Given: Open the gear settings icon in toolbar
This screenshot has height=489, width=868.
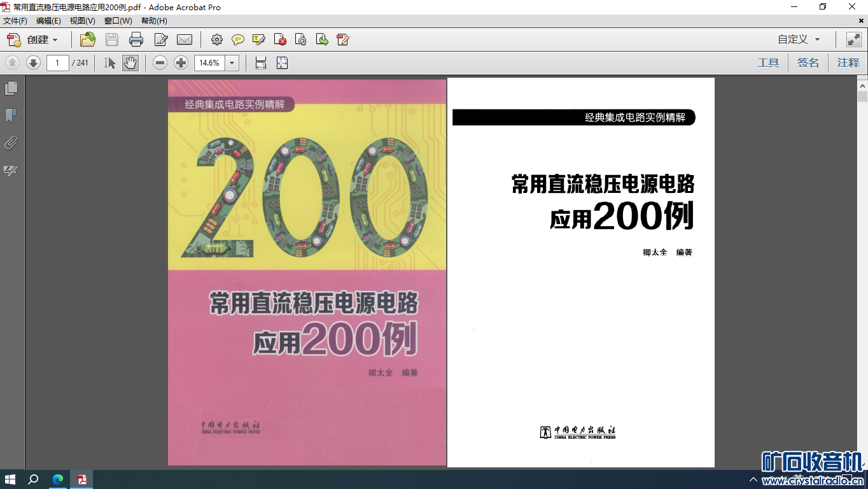Looking at the screenshot, I should [217, 40].
